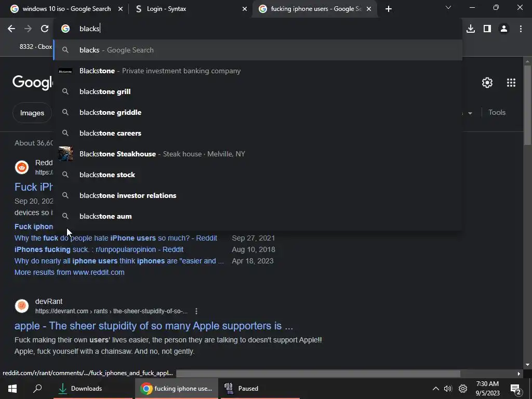The width and height of the screenshot is (532, 399).
Task: Go back to the previous page
Action: pos(11,29)
